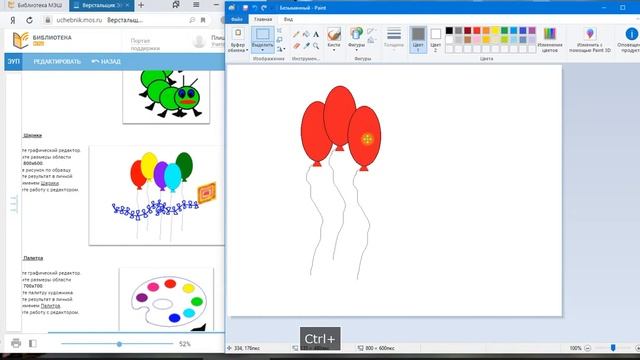Viewport: 640px width, 360px height.
Task: Click the yellow highlight on red balloon
Action: point(367,139)
